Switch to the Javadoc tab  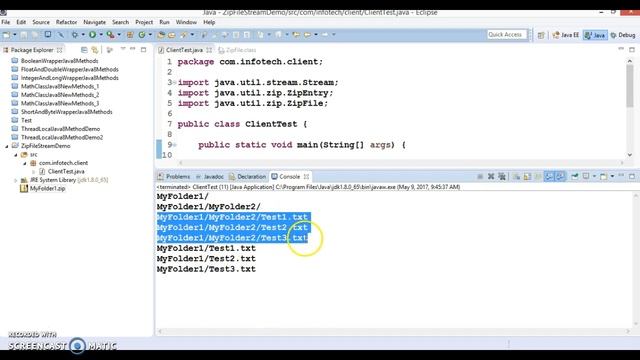click(210, 176)
